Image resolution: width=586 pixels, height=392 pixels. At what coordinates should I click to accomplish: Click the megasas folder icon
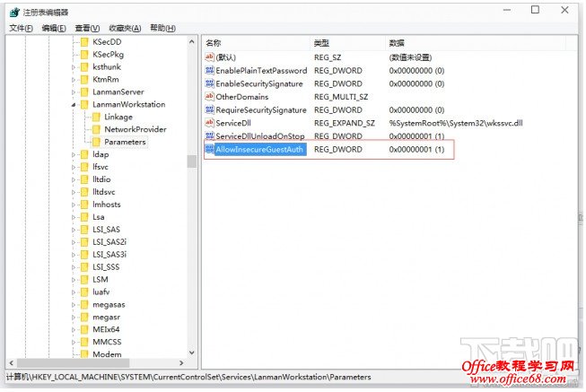(85, 305)
